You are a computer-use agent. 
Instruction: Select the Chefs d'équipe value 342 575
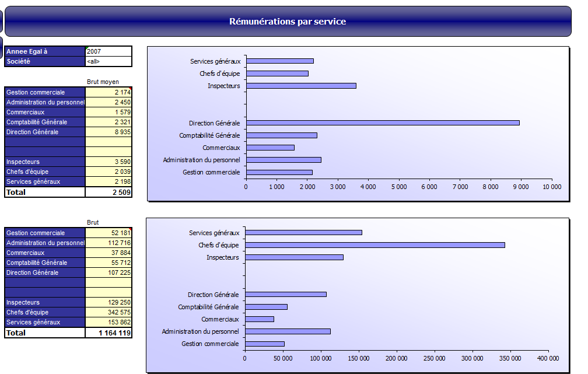tap(108, 312)
